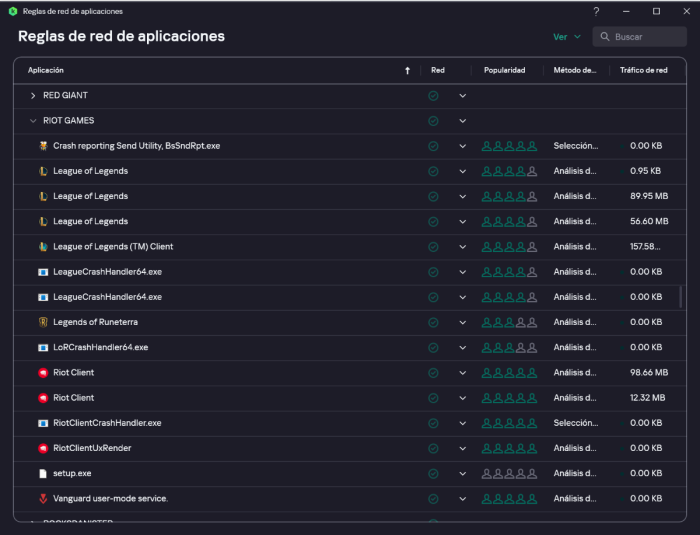Toggle the network check for Legends of Runeterra
This screenshot has width=700, height=535.
433,322
